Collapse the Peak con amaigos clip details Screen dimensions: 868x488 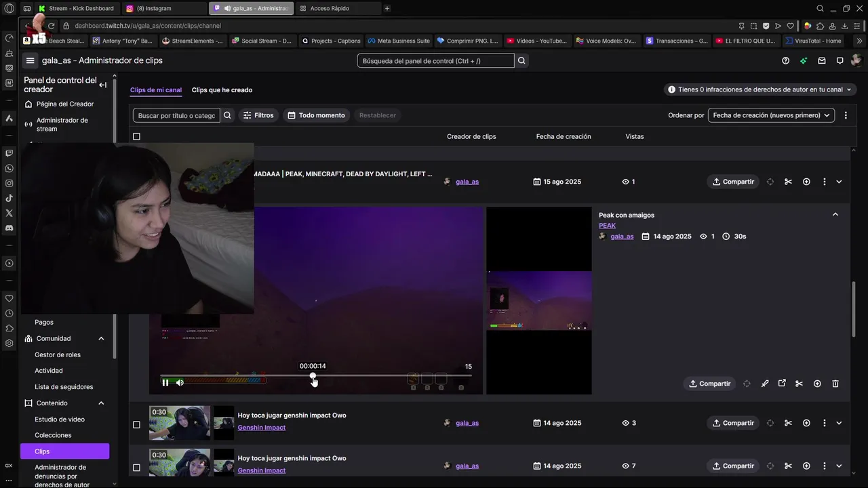click(x=835, y=214)
